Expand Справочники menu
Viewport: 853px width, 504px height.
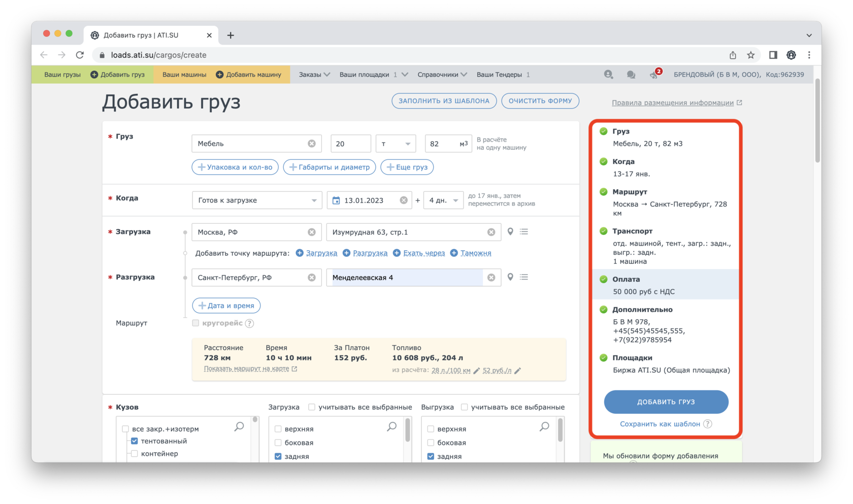[x=442, y=75]
